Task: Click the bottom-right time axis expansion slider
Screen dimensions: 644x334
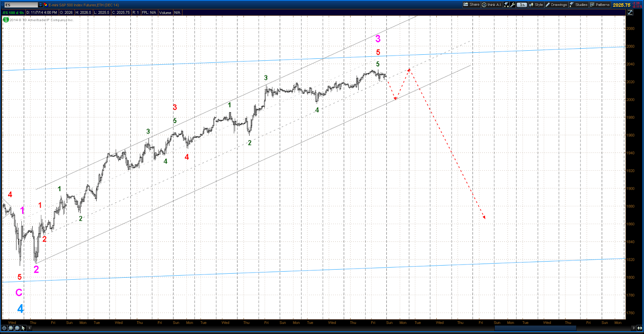Action: pyautogui.click(x=640, y=328)
